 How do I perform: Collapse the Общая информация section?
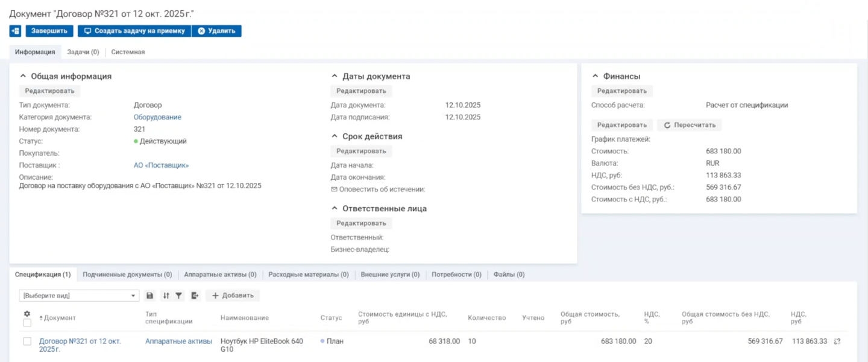(24, 77)
